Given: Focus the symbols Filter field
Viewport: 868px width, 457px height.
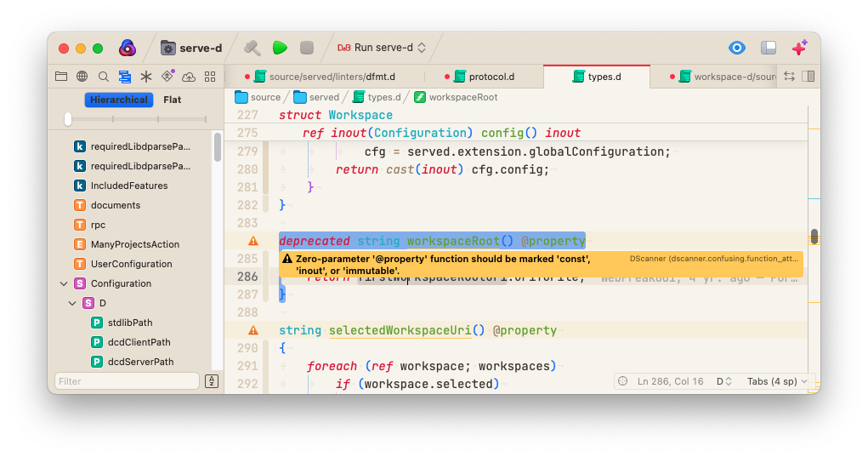Looking at the screenshot, I should coord(127,381).
